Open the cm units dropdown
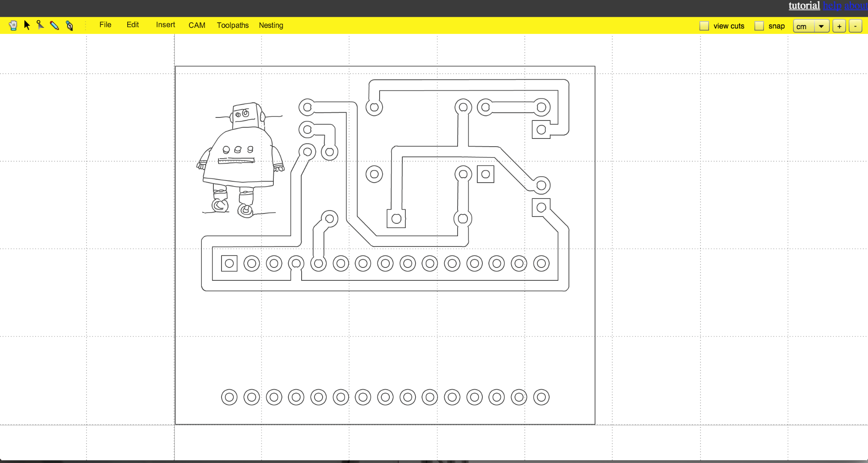The height and width of the screenshot is (463, 868). [x=803, y=26]
